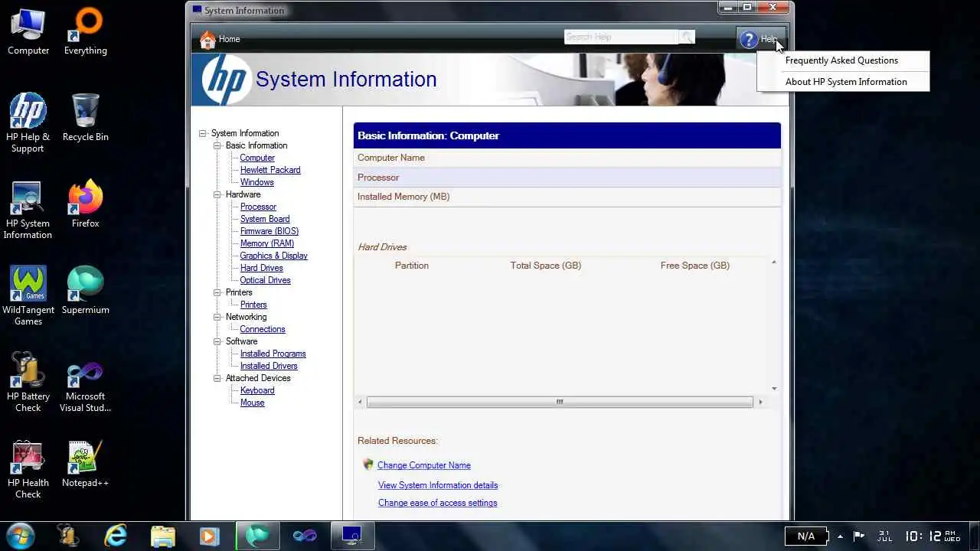Open the Hewlett Packard tree link
The width and height of the screenshot is (980, 551).
pos(270,170)
